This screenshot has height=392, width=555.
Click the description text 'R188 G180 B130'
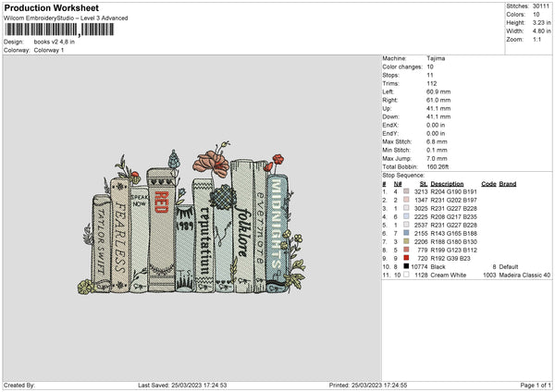click(454, 242)
